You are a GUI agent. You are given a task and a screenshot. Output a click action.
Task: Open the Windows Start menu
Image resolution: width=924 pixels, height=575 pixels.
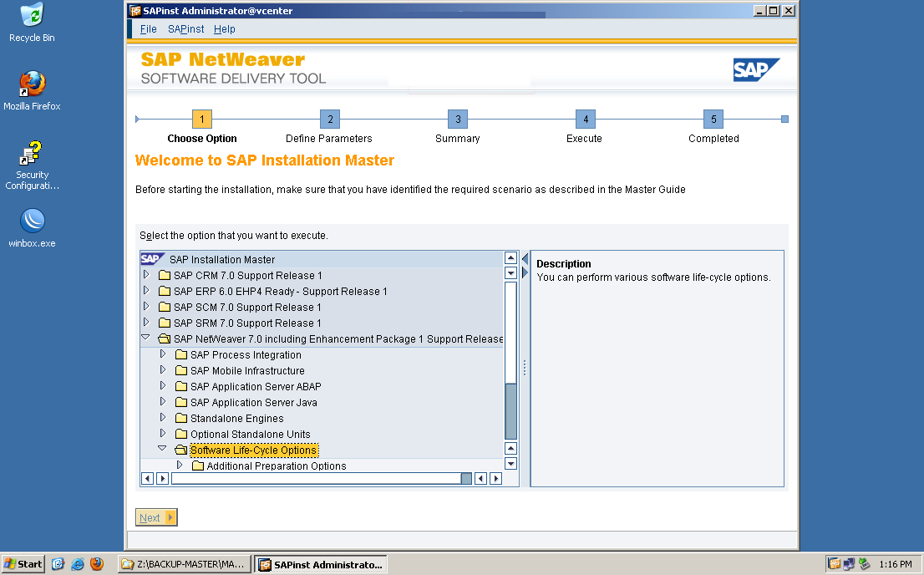23,564
